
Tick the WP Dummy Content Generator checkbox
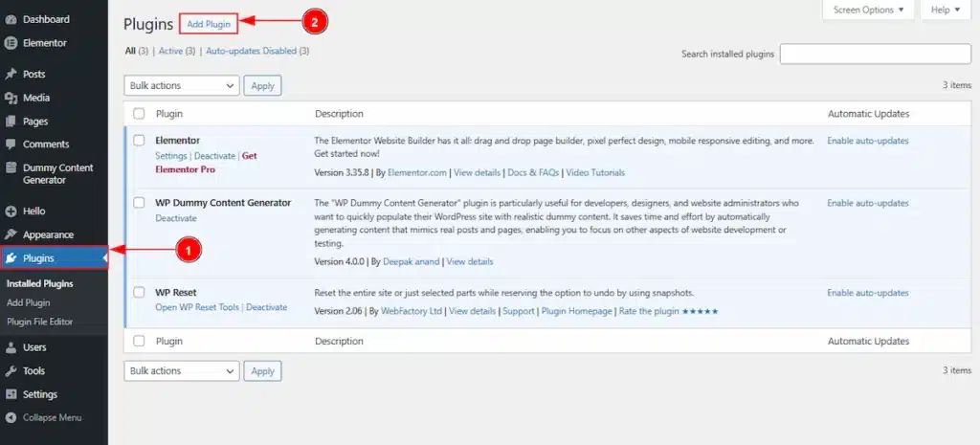click(x=140, y=204)
